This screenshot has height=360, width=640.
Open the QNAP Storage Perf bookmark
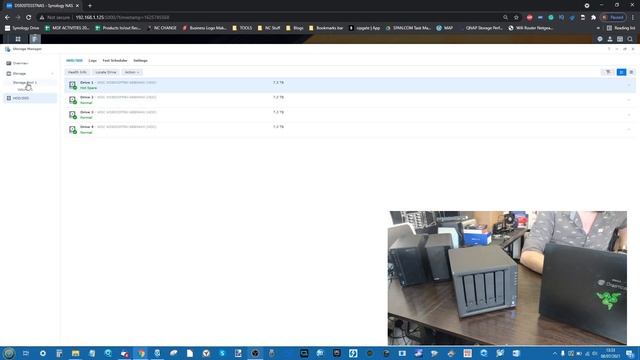point(481,28)
